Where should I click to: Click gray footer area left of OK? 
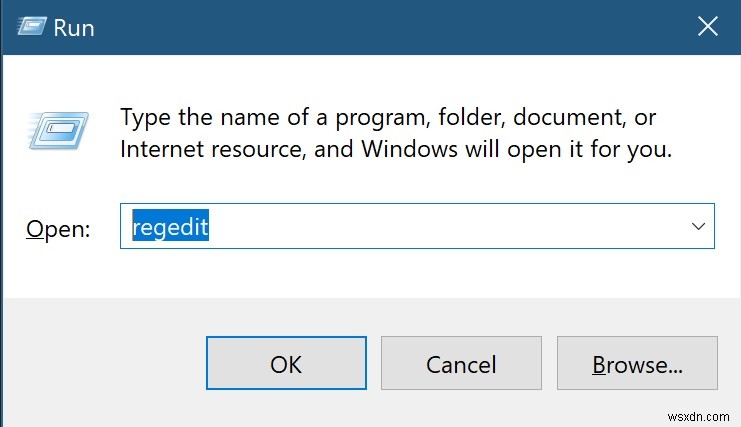click(100, 363)
